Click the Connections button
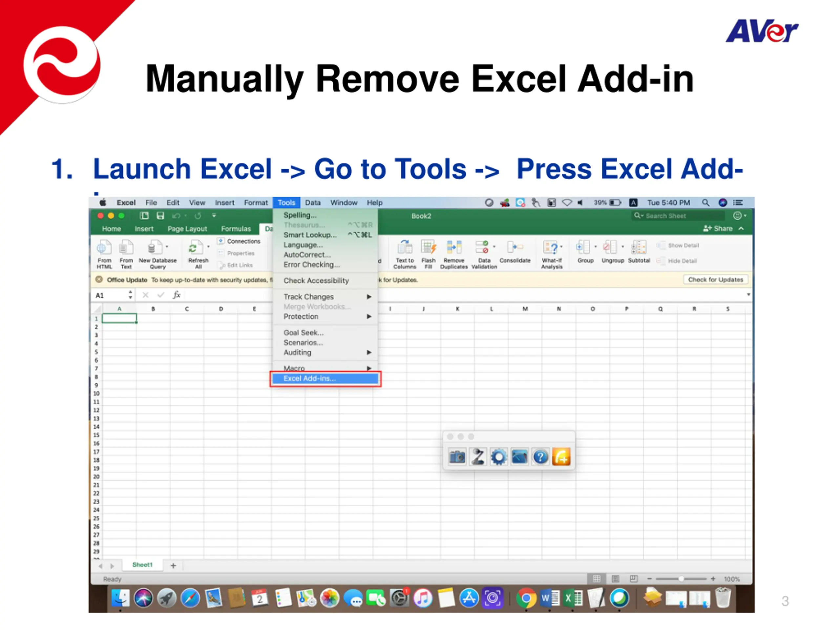 (239, 241)
